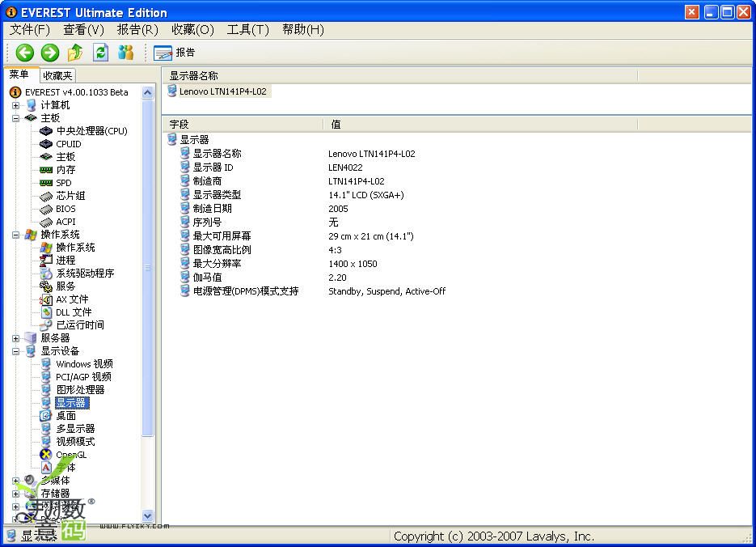Image resolution: width=756 pixels, height=547 pixels.
Task: Click the up-level arrow toolbar icon
Action: point(74,53)
